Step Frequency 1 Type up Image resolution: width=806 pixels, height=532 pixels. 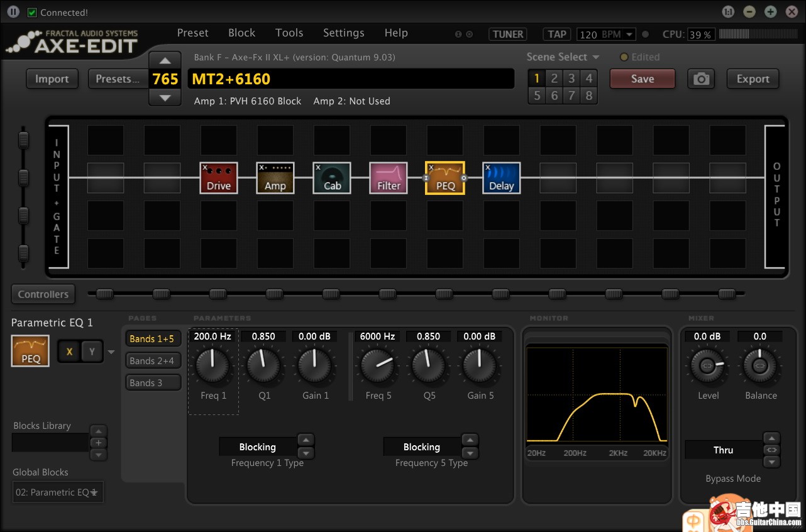(306, 440)
